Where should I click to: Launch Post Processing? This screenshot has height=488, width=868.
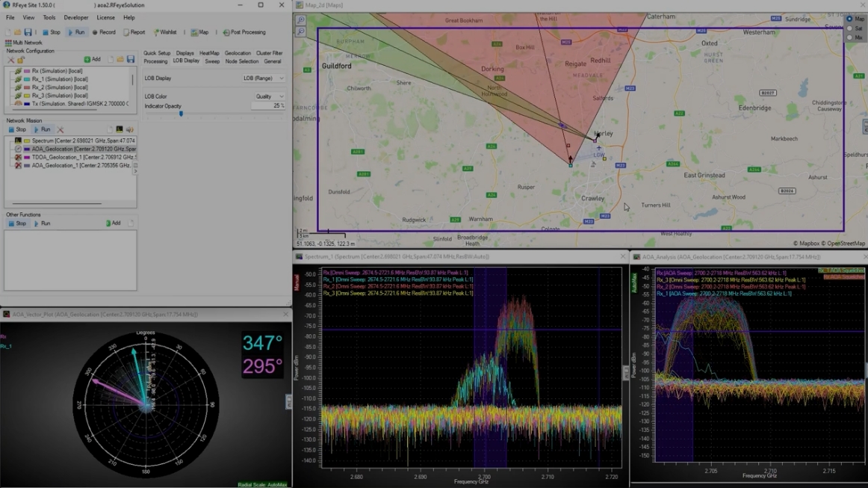tap(244, 32)
